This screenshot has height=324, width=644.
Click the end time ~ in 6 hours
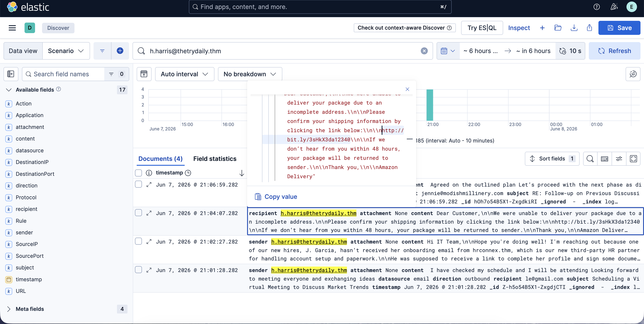[533, 51]
